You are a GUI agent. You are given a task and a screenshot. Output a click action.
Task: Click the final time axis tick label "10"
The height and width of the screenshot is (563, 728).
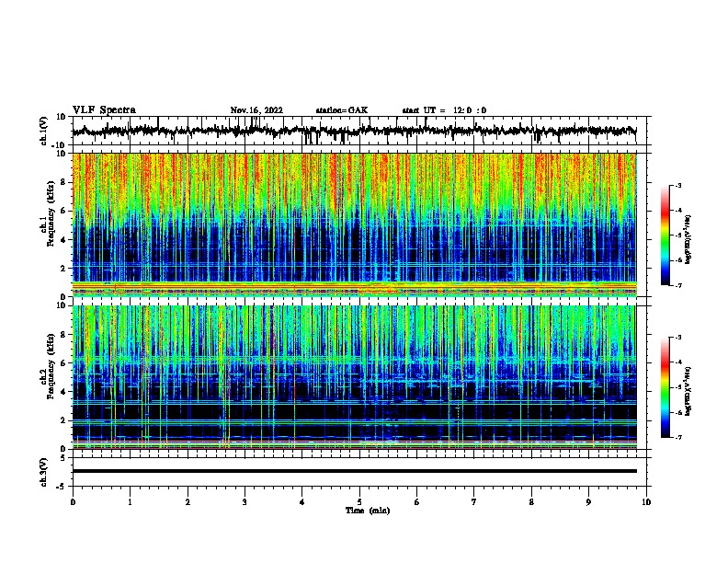(646, 502)
